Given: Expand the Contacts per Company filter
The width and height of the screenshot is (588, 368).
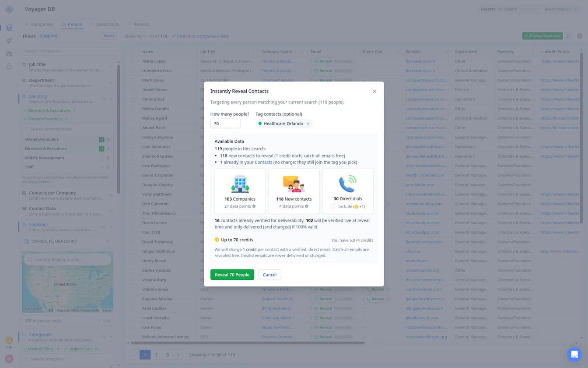Looking at the screenshot, I should tap(111, 195).
